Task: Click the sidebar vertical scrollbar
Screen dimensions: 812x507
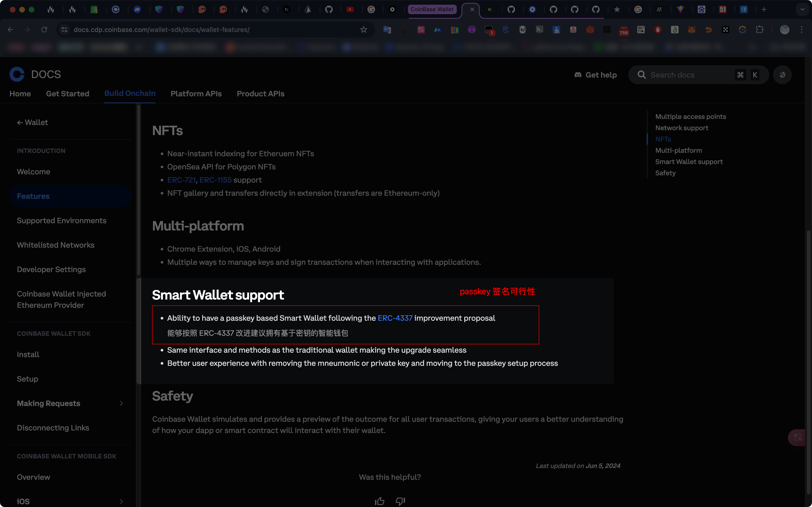Action: (x=138, y=190)
